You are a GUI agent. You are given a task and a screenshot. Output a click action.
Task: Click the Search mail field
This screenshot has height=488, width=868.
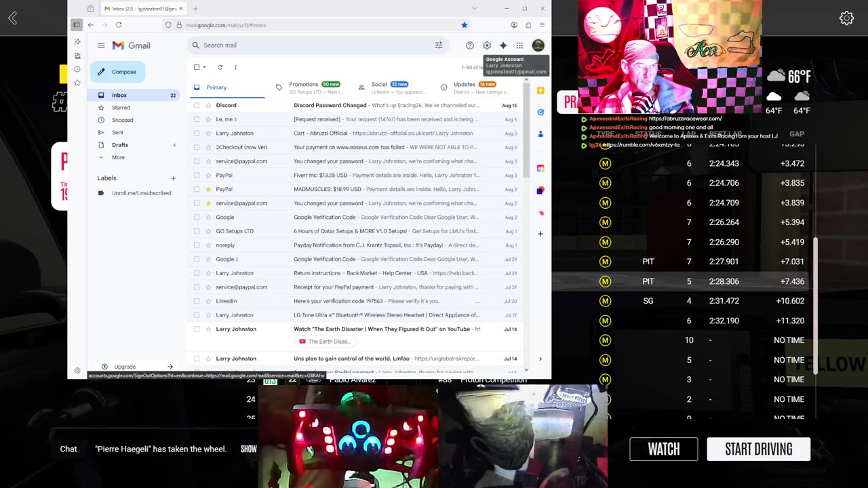319,45
